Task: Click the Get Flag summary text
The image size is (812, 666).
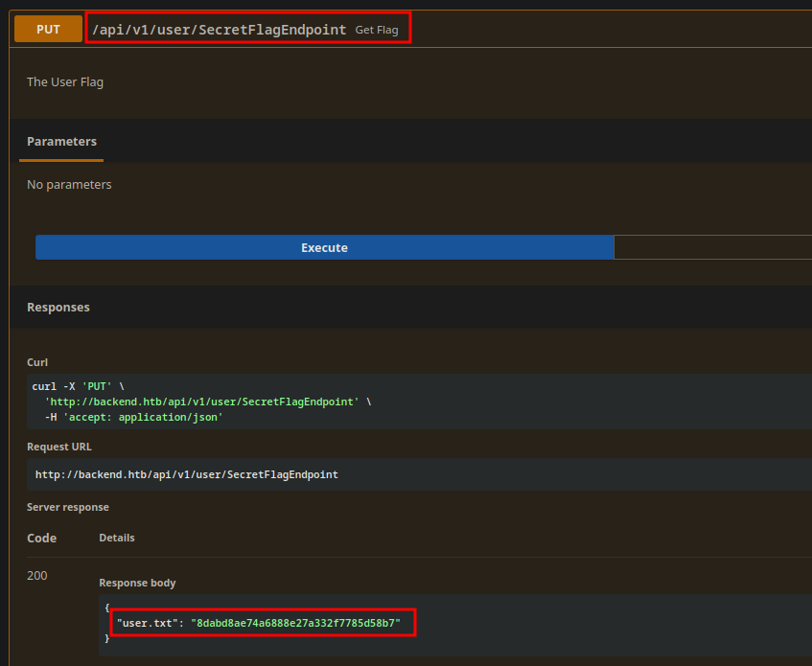Action: tap(377, 31)
